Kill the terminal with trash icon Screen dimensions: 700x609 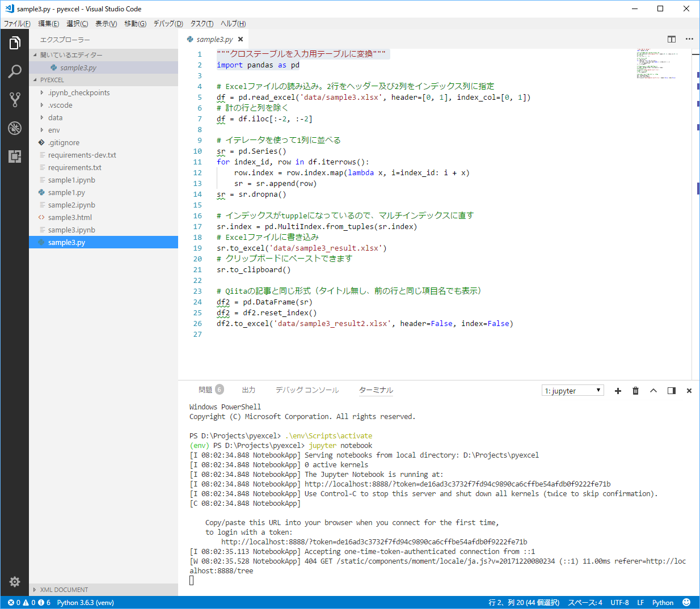635,391
